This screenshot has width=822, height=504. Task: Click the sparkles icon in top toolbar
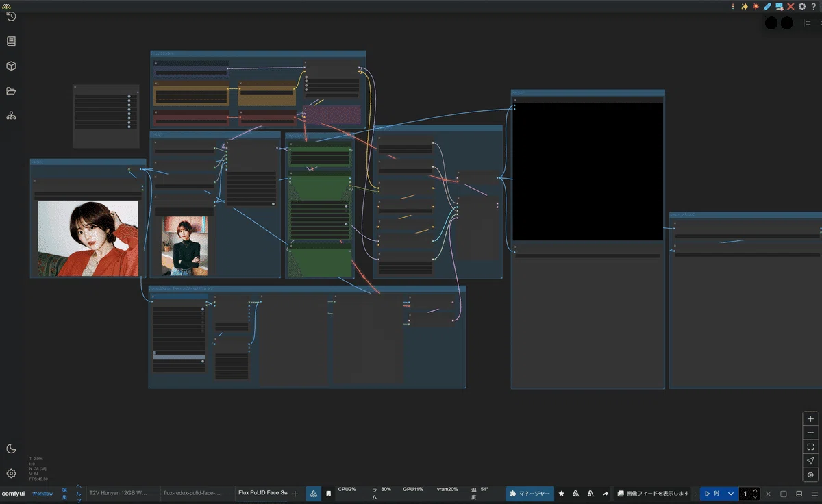745,6
